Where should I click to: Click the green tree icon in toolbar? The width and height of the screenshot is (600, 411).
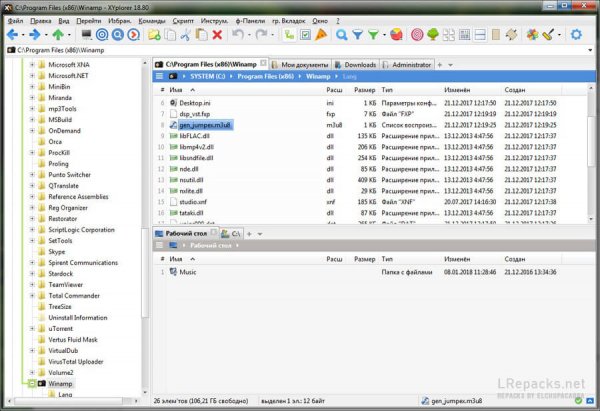pos(433,35)
